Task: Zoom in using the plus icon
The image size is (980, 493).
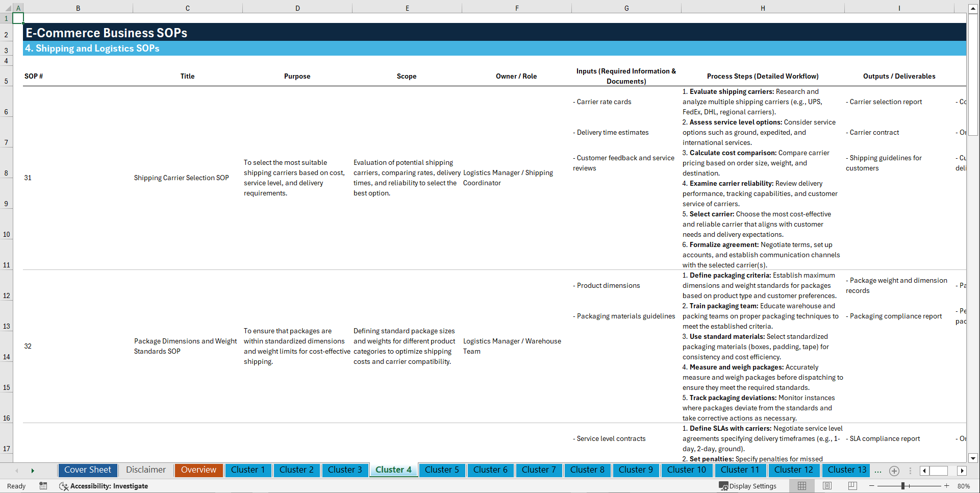Action: (947, 486)
